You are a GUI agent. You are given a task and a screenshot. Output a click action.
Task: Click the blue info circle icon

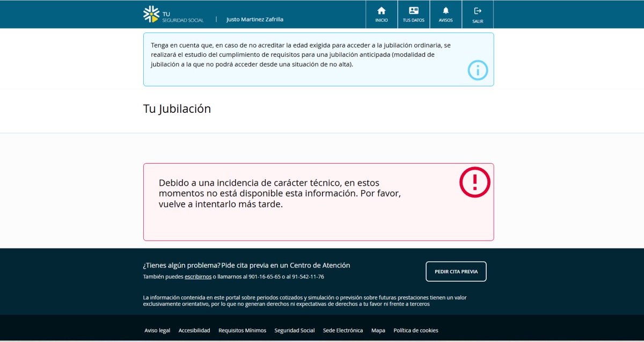pos(478,70)
